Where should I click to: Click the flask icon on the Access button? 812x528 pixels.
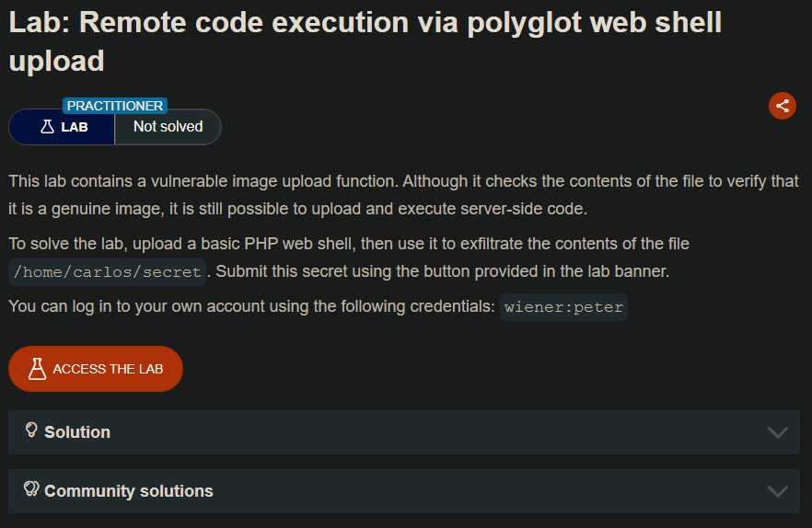coord(37,369)
